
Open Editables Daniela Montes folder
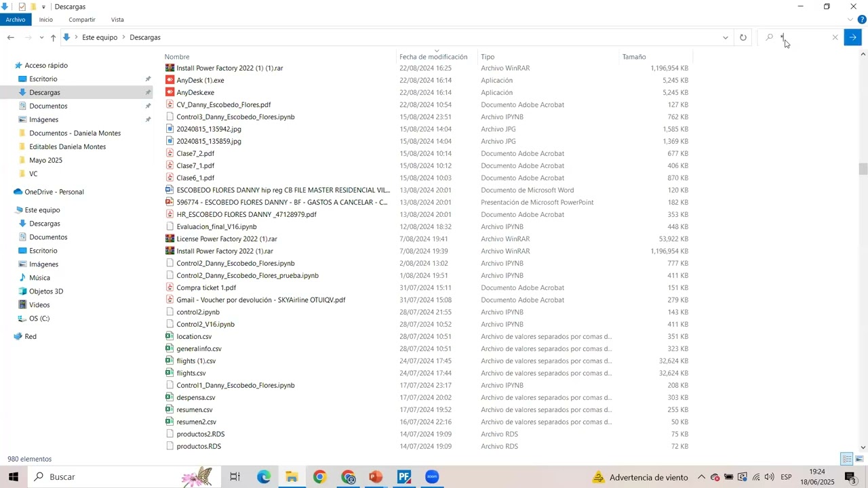tap(67, 147)
